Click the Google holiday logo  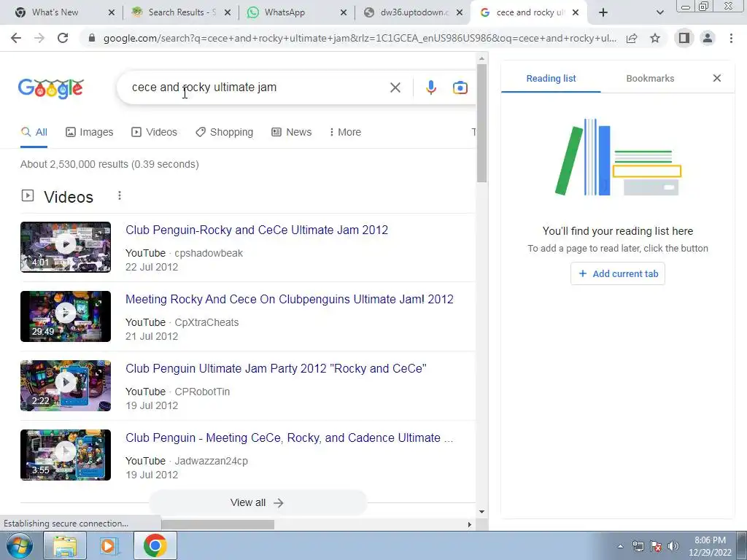point(51,88)
